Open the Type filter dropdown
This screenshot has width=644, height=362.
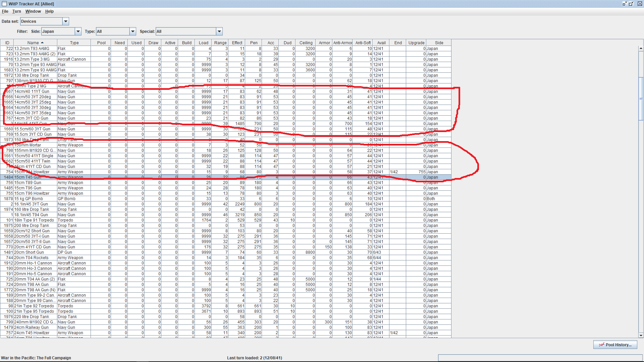coord(133,32)
